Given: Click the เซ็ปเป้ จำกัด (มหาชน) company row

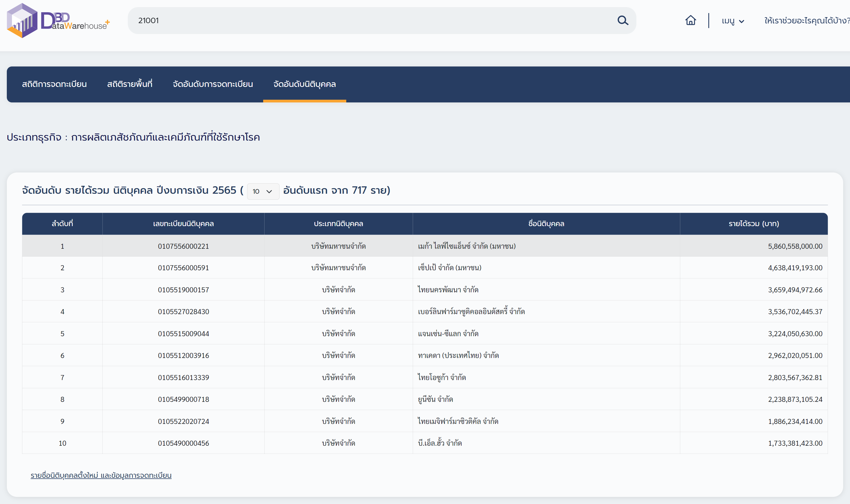Looking at the screenshot, I should click(x=449, y=268).
